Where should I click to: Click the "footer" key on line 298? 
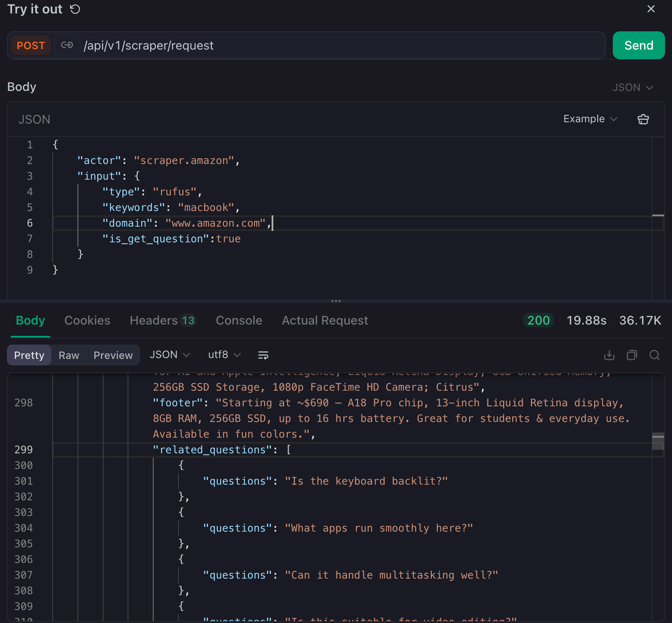tap(178, 403)
